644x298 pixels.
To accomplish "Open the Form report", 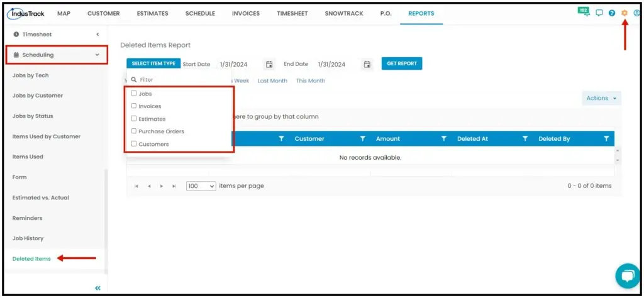I will 19,177.
